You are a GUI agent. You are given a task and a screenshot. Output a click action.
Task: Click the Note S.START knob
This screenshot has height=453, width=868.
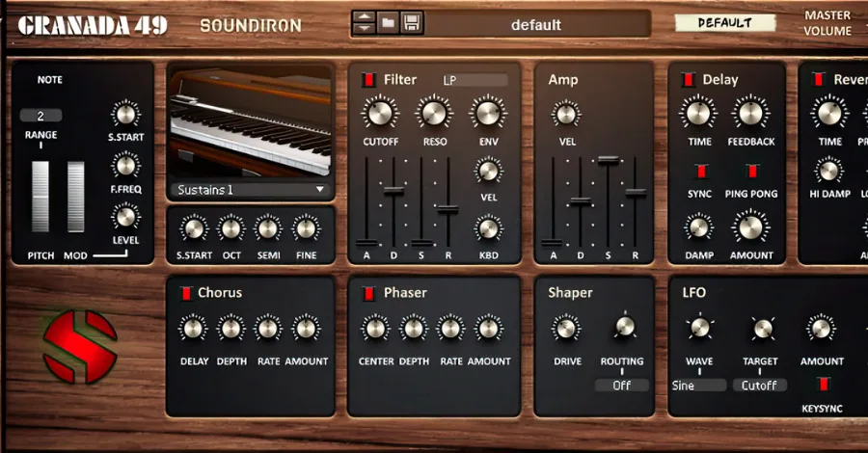125,114
